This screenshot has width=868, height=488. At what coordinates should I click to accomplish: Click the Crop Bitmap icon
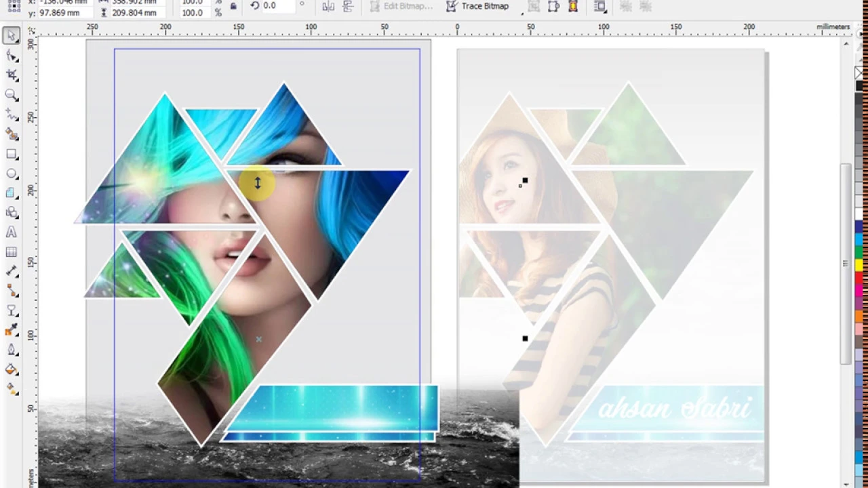click(553, 6)
